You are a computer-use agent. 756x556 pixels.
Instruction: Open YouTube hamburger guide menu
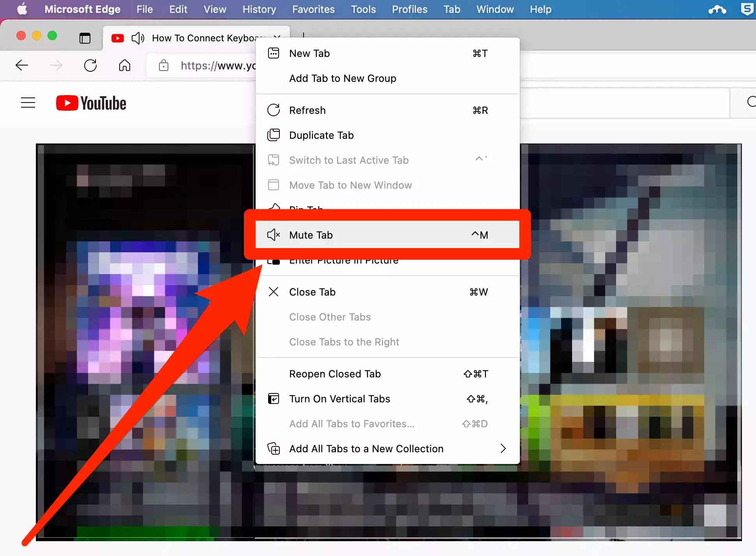(28, 103)
